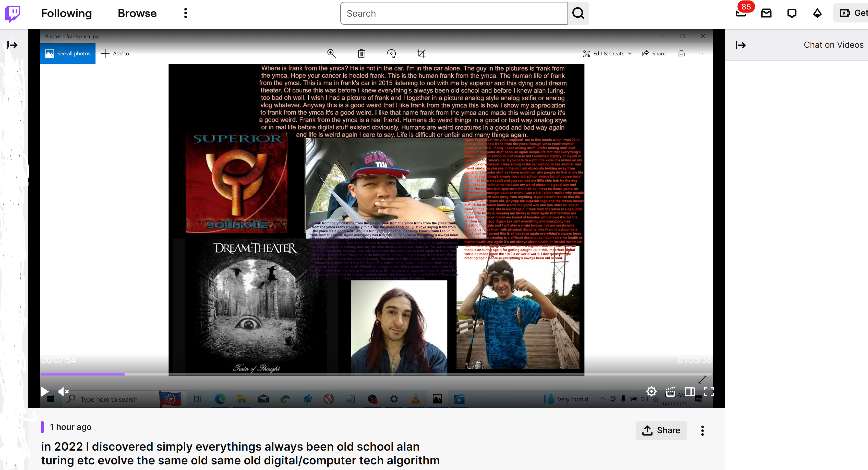Expand the left sidebar with arrow icon

[x=13, y=45]
